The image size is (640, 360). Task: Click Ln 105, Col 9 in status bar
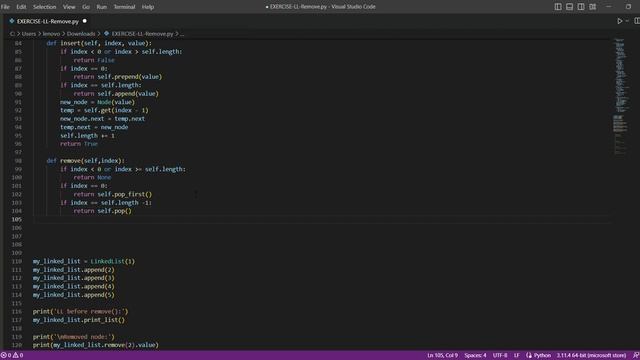(x=442, y=355)
